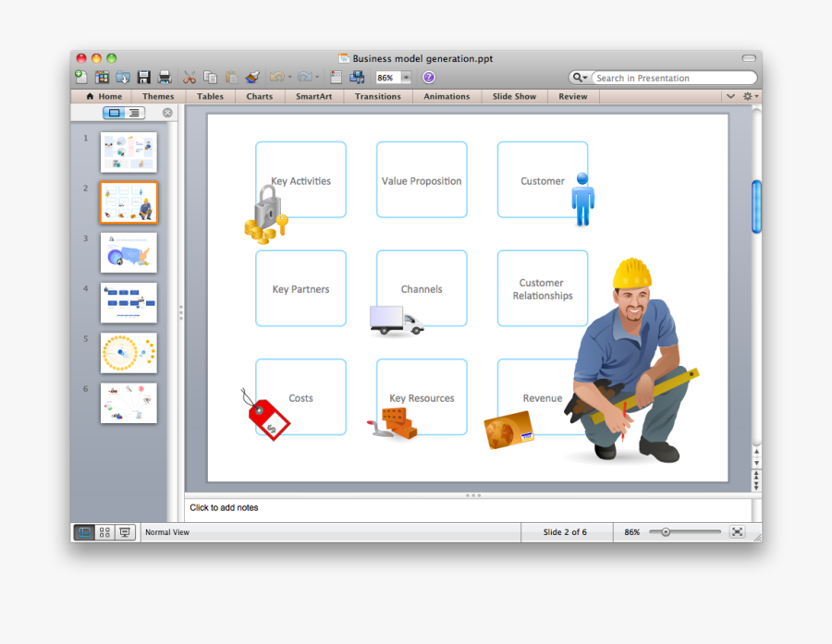
Task: Cut selection using the scissors icon
Action: point(190,77)
